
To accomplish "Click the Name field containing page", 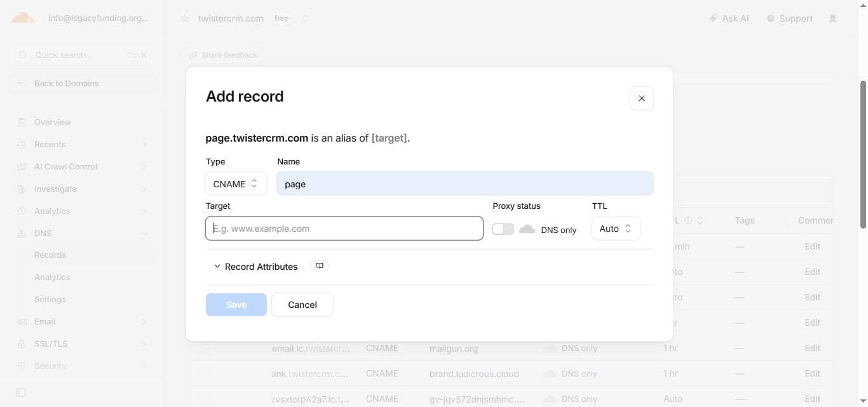I will pos(465,183).
